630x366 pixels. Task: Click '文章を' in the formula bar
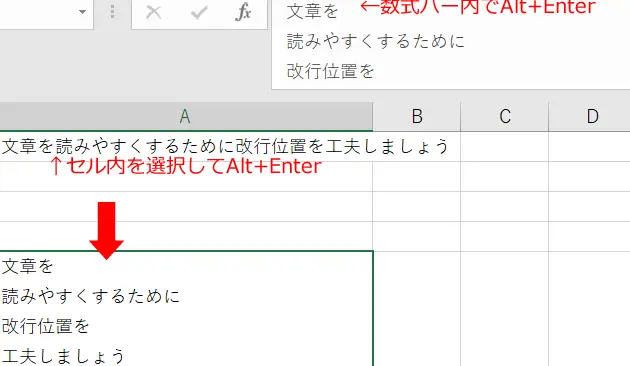click(313, 12)
